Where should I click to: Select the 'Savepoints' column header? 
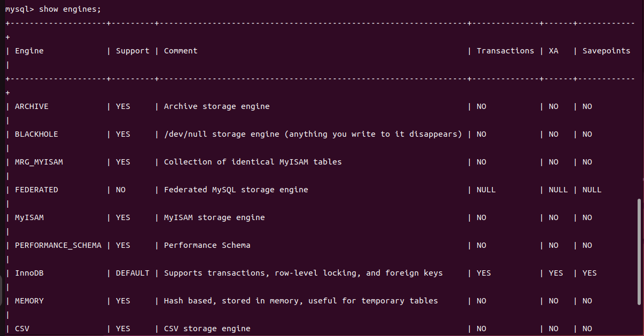coord(607,51)
